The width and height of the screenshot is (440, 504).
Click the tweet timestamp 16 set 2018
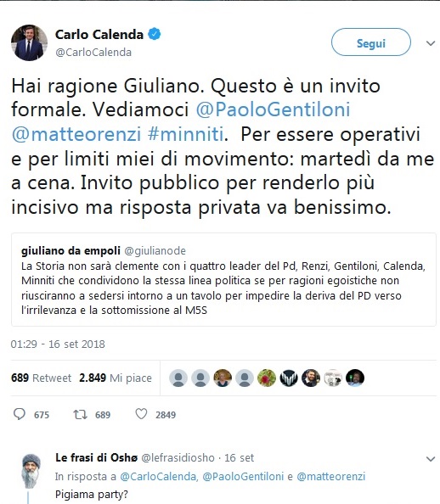tap(58, 344)
